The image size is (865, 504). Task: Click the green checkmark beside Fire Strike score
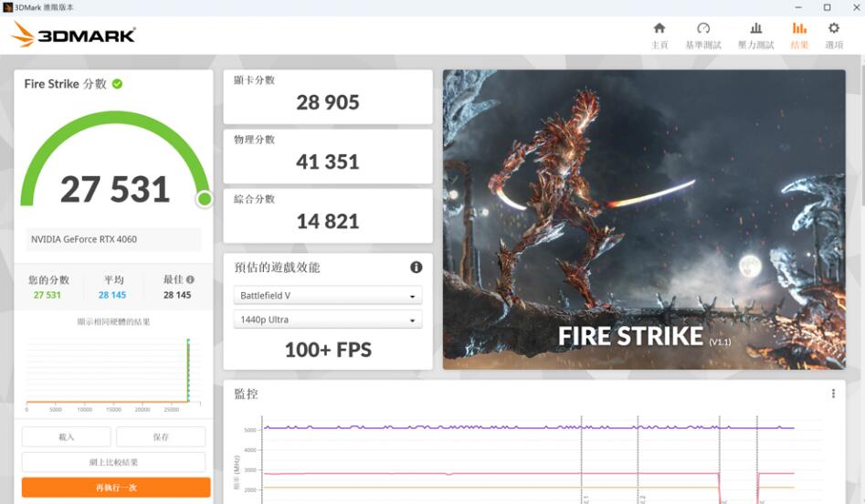[117, 84]
